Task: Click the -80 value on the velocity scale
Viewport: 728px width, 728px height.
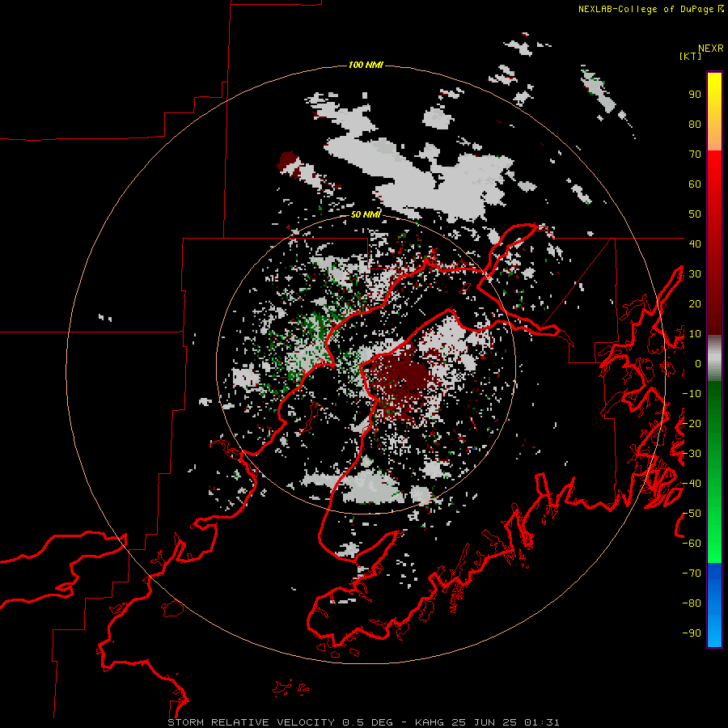Action: point(692,603)
